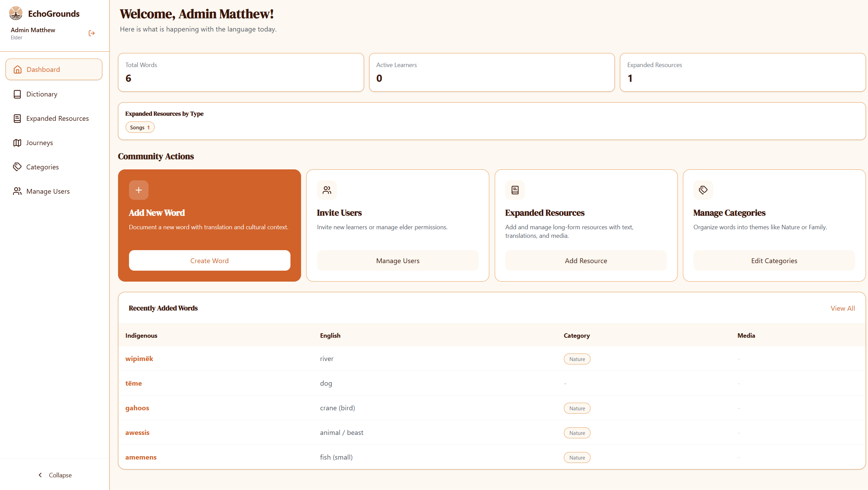Screen dimensions: 868x490
Task: Click the Manage Categories tag icon
Action: click(x=703, y=190)
